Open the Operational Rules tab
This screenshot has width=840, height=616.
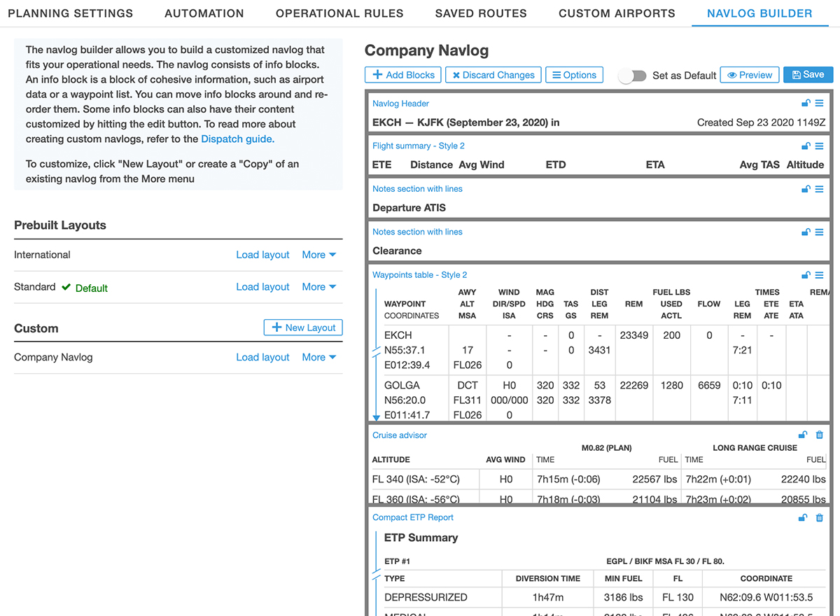(x=339, y=13)
